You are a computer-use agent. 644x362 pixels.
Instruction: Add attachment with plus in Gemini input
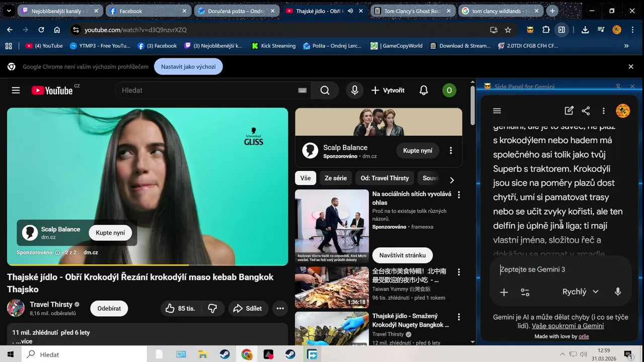click(x=504, y=292)
